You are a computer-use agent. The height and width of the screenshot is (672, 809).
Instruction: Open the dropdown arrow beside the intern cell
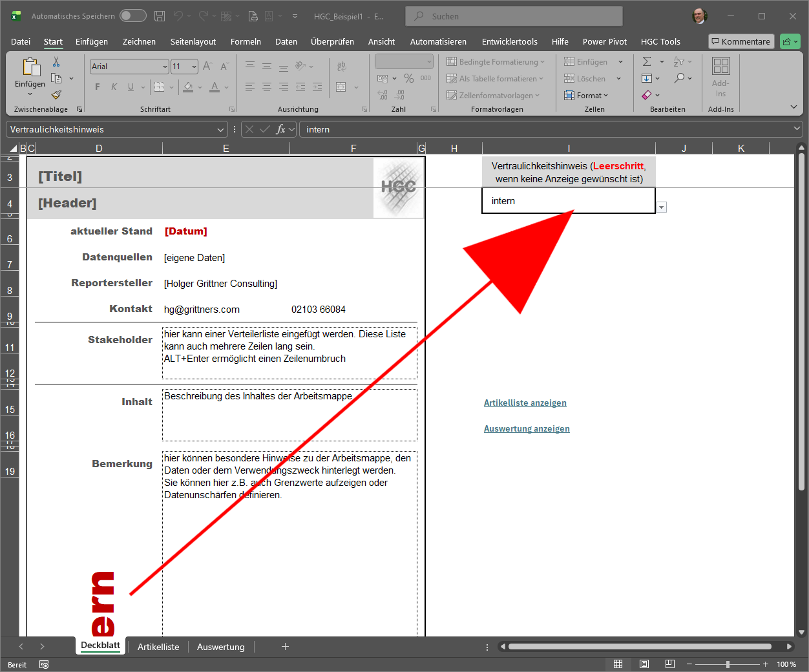point(661,207)
